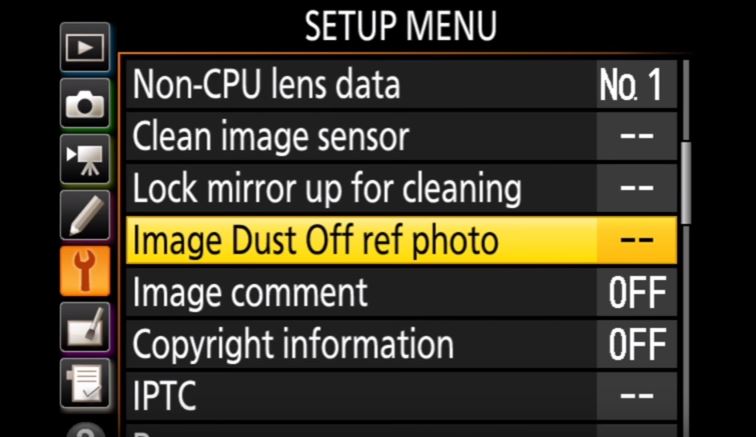Open the Movie Shooting menu icon
The height and width of the screenshot is (437, 756).
tap(85, 159)
